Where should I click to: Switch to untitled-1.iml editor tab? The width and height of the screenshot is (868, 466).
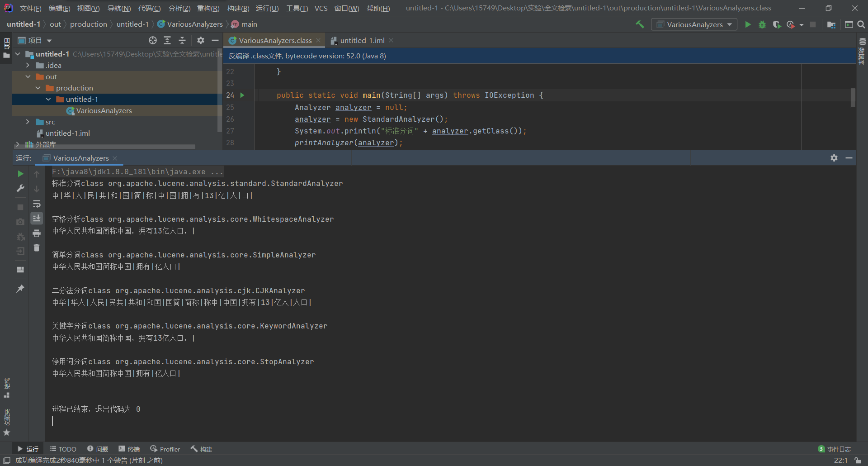pos(362,40)
